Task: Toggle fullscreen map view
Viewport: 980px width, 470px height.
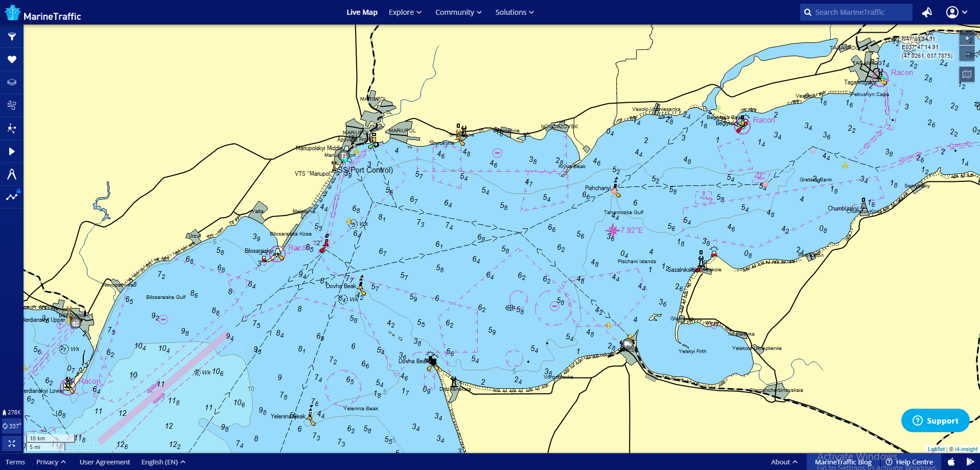Action: [12, 443]
